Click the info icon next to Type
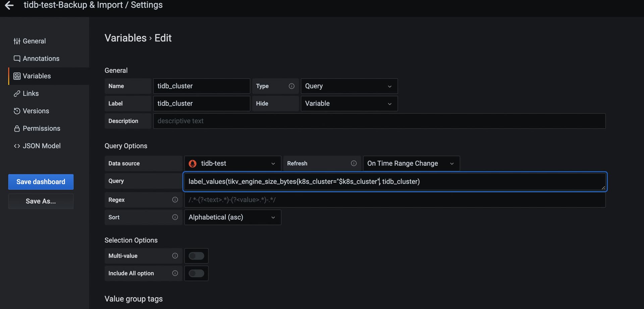644x309 pixels. [x=291, y=86]
